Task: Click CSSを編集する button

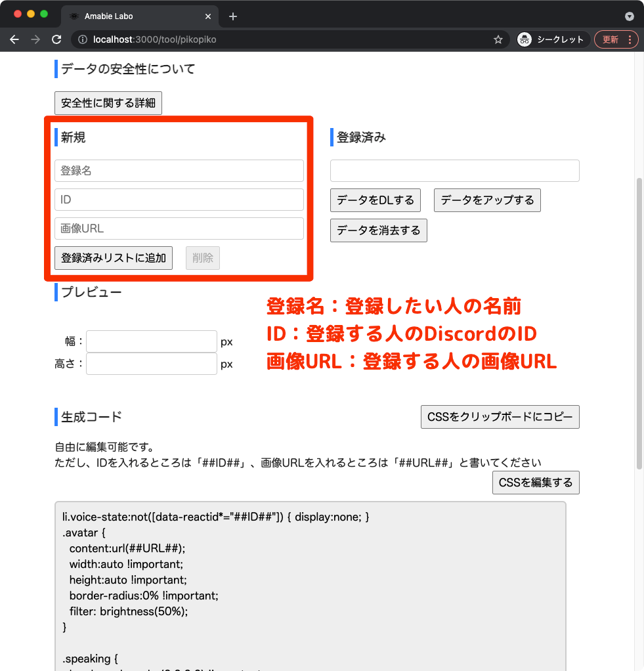Action: [536, 483]
